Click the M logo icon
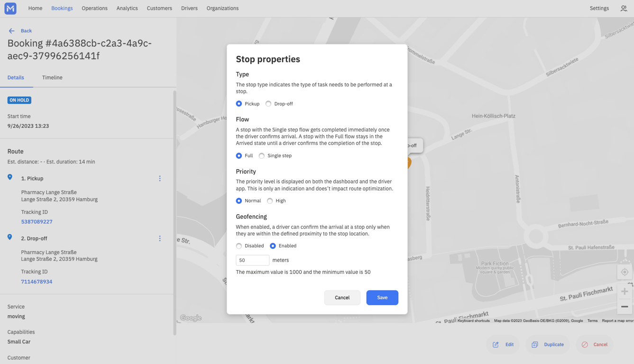634x364 pixels. (x=10, y=9)
